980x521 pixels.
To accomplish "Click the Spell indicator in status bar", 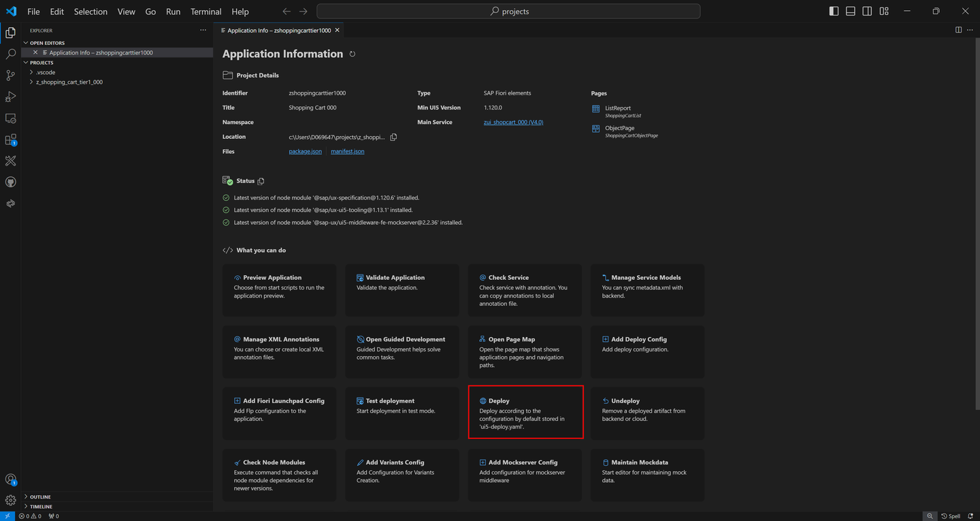I will (x=951, y=516).
